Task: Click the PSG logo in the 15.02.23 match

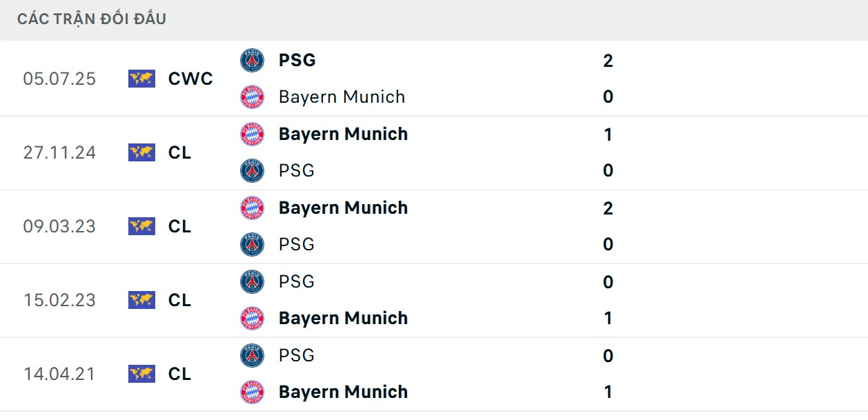Action: coord(253,281)
